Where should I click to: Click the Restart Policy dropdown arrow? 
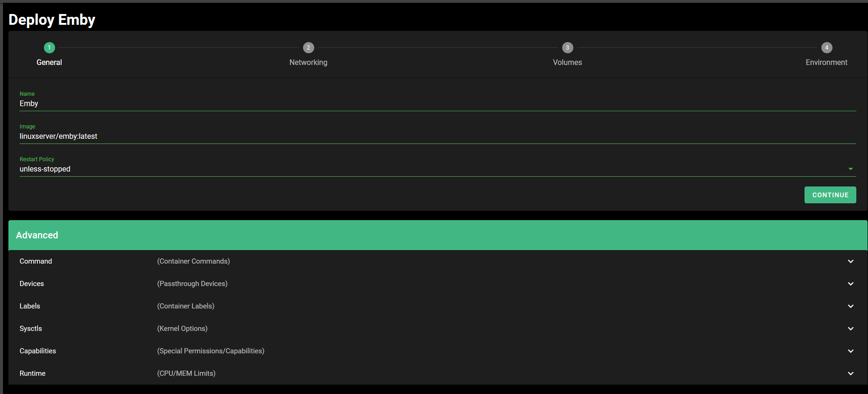850,169
